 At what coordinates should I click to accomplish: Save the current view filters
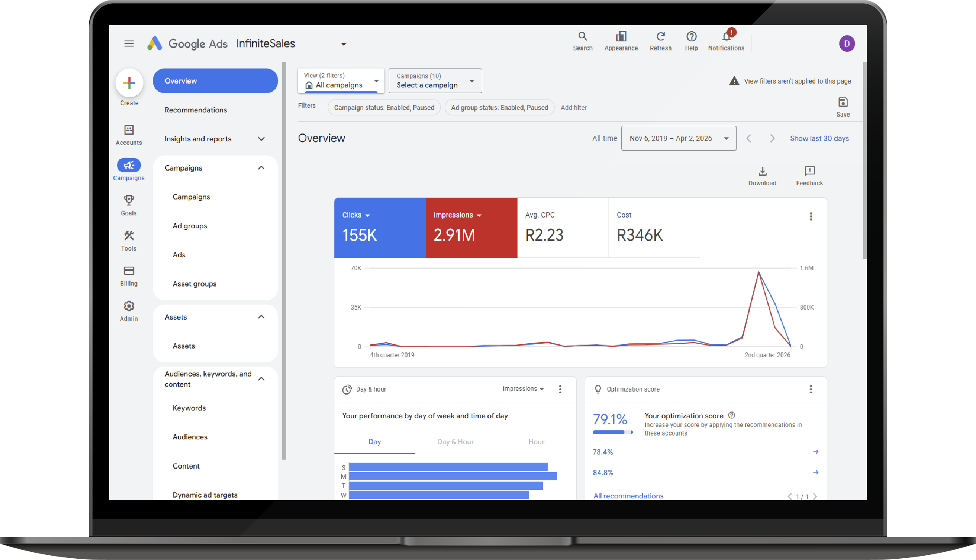843,103
